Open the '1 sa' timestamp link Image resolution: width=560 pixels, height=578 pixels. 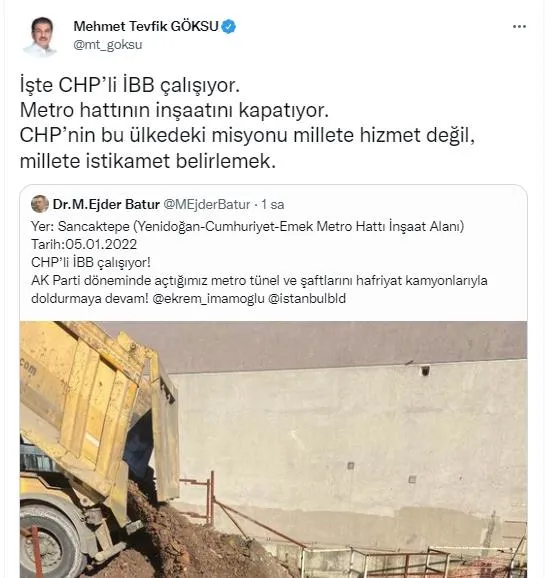[273, 205]
